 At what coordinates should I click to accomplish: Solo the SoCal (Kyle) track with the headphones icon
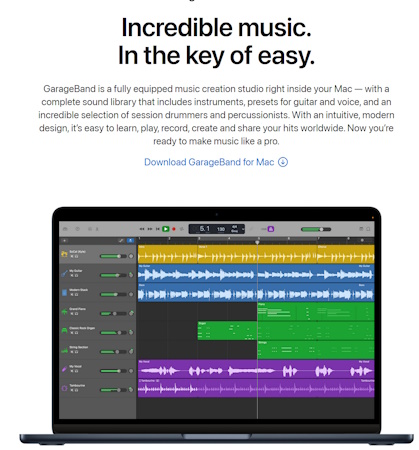pyautogui.click(x=77, y=256)
